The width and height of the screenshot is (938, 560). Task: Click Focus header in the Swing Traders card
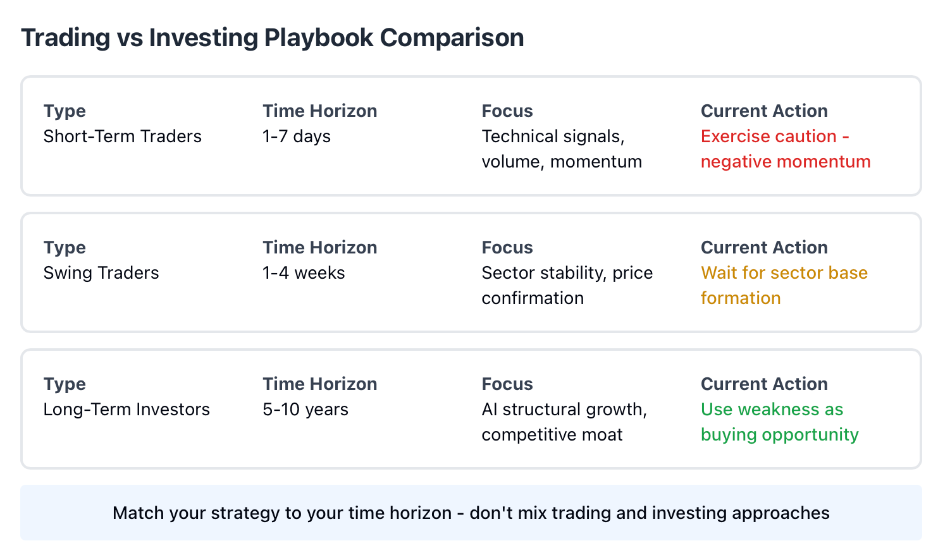[x=507, y=248]
